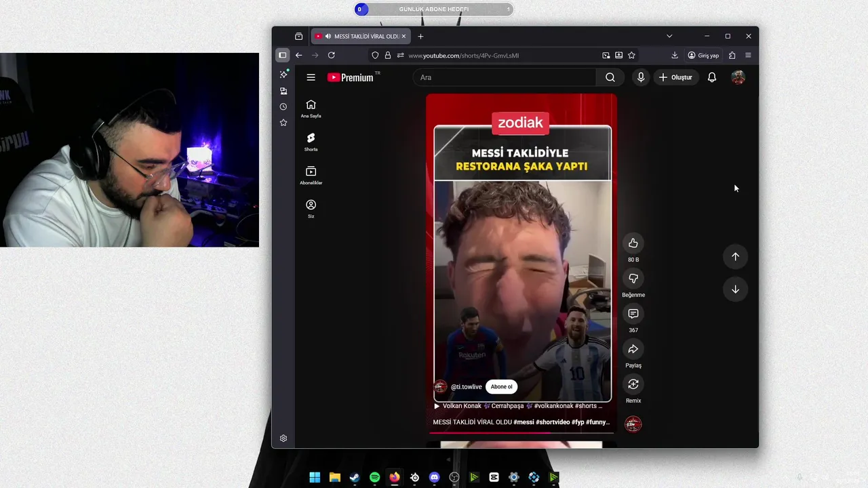Image resolution: width=868 pixels, height=488 pixels.
Task: Open channel avatar below Remix button
Action: (633, 424)
